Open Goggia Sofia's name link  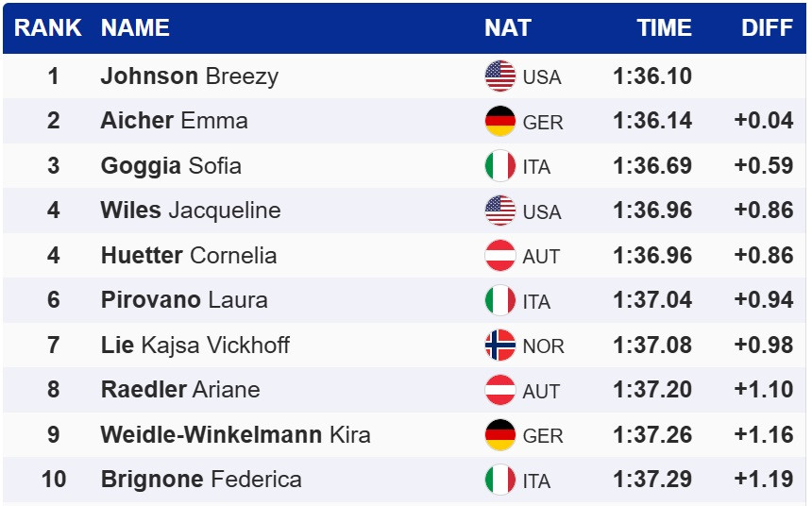171,166
